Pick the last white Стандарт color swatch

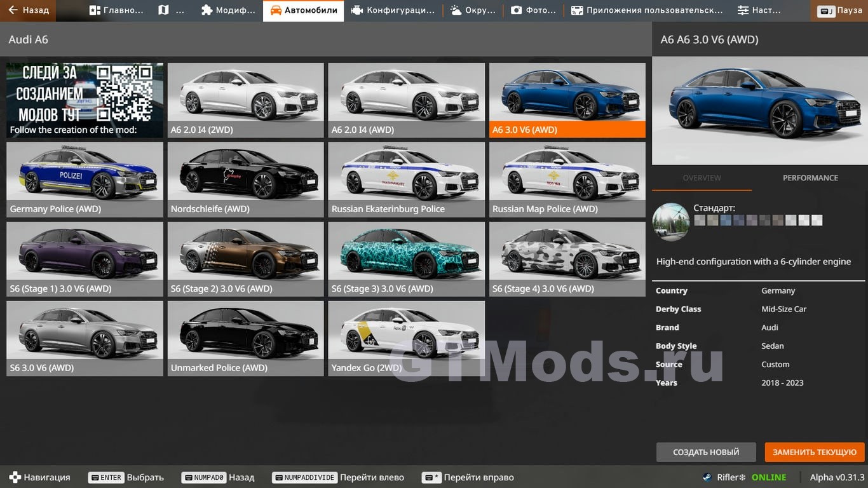tap(817, 220)
